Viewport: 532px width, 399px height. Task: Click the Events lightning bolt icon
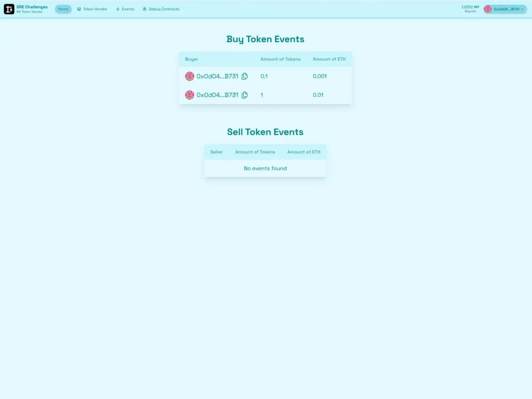pyautogui.click(x=118, y=9)
